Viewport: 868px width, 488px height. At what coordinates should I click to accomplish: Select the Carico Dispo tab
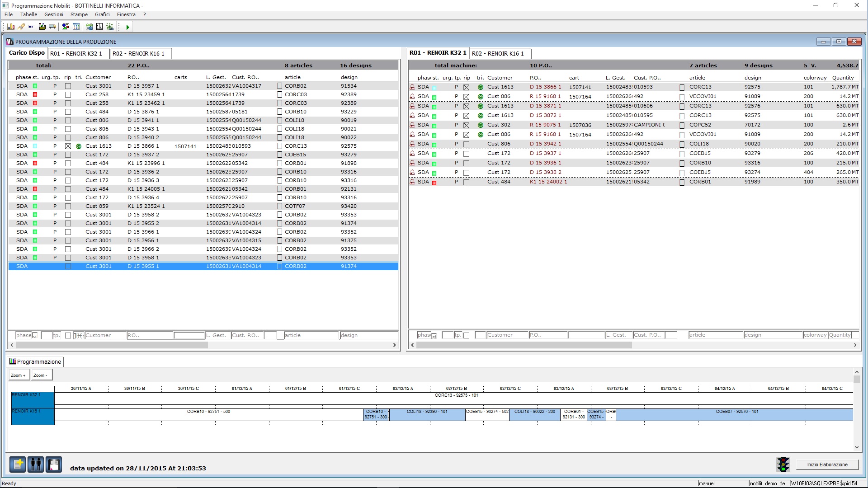pyautogui.click(x=27, y=53)
